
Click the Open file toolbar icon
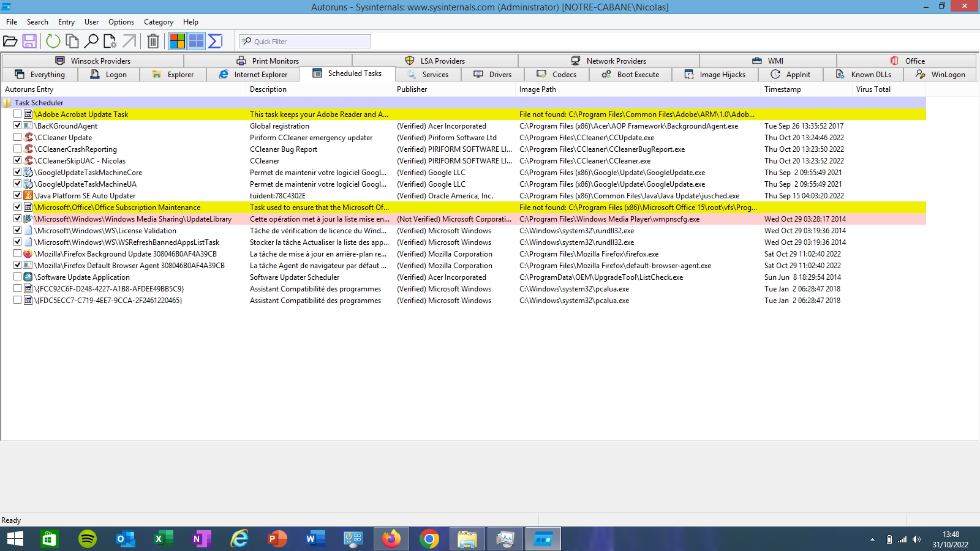(x=10, y=41)
